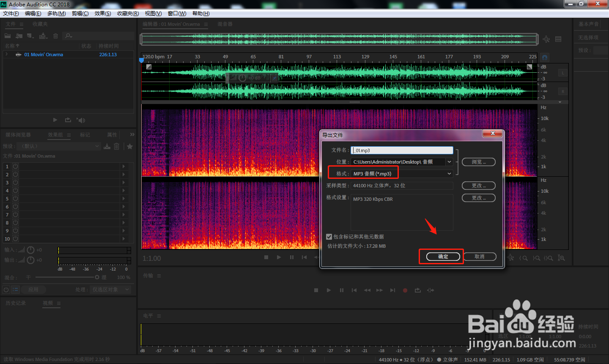The height and width of the screenshot is (364, 609).
Task: Open the 预设 (默认) dropdown
Action: pyautogui.click(x=59, y=146)
